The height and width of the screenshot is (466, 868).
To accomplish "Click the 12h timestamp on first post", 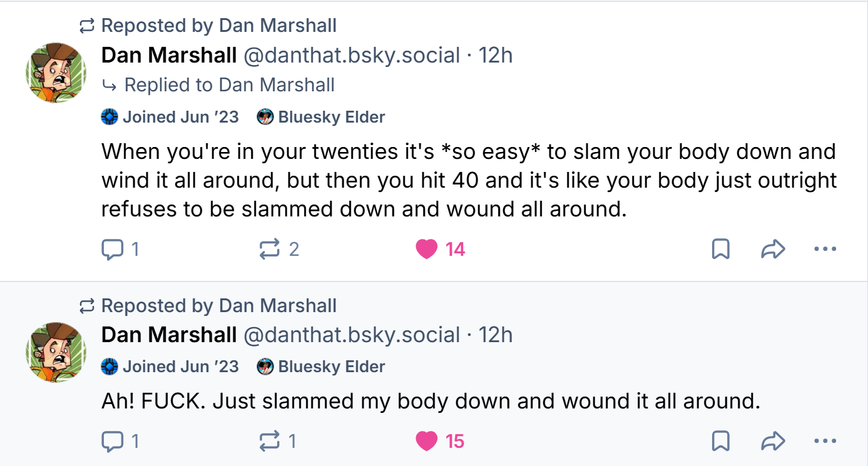I will pyautogui.click(x=496, y=56).
